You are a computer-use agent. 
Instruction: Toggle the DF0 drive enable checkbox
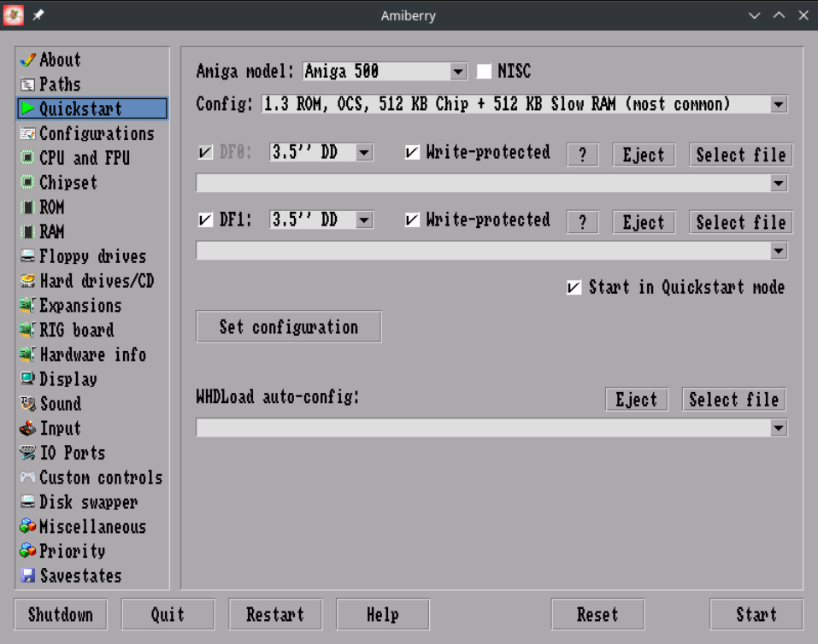(x=205, y=152)
